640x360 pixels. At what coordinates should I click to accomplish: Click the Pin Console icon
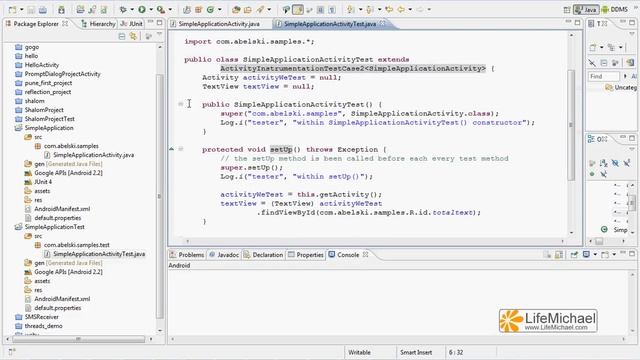tap(574, 255)
